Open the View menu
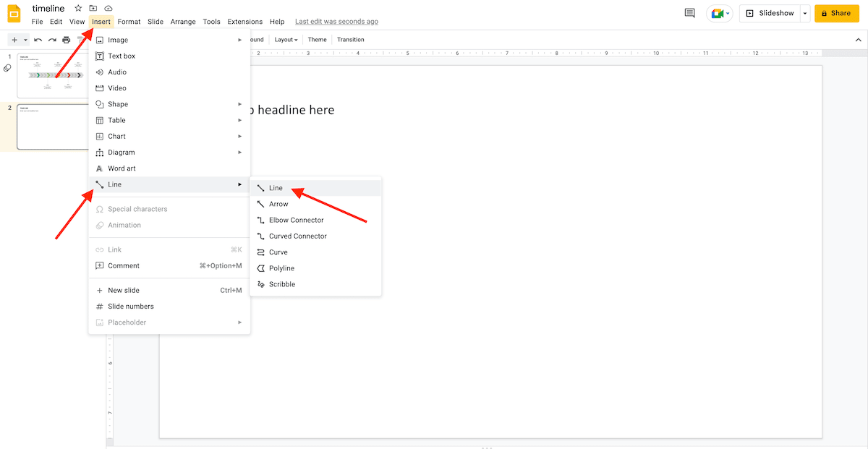Screen dimensions: 868x449 [x=77, y=22]
